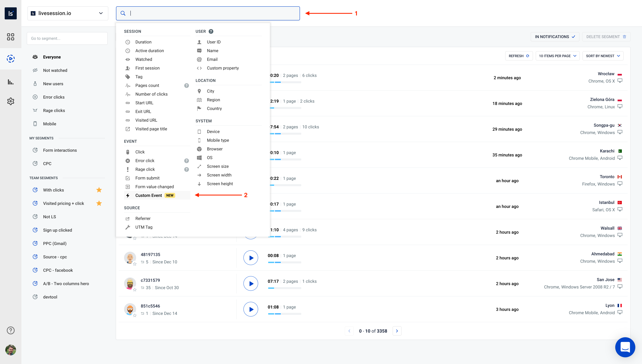Unstar the Visited pricing + click segment
This screenshot has height=364, width=642.
point(99,203)
